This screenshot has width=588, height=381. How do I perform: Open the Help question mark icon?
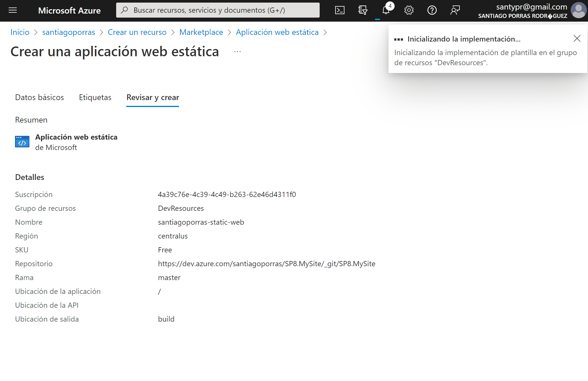[432, 10]
